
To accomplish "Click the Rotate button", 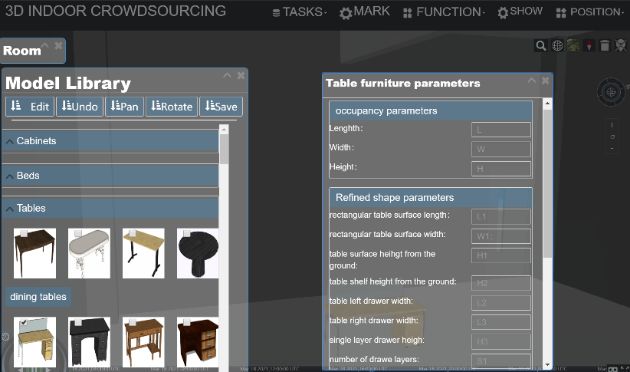I will pos(172,106).
